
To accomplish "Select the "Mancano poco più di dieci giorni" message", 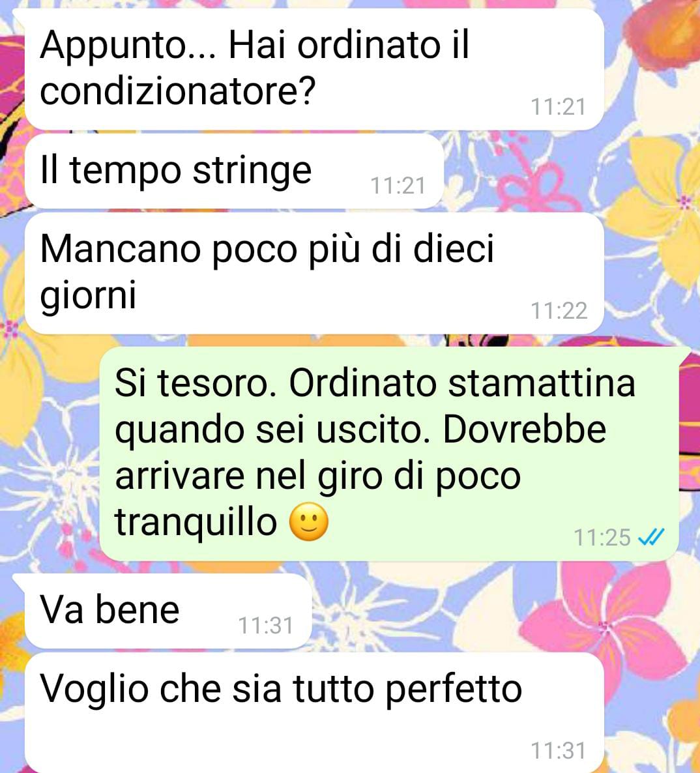I will coord(314,273).
